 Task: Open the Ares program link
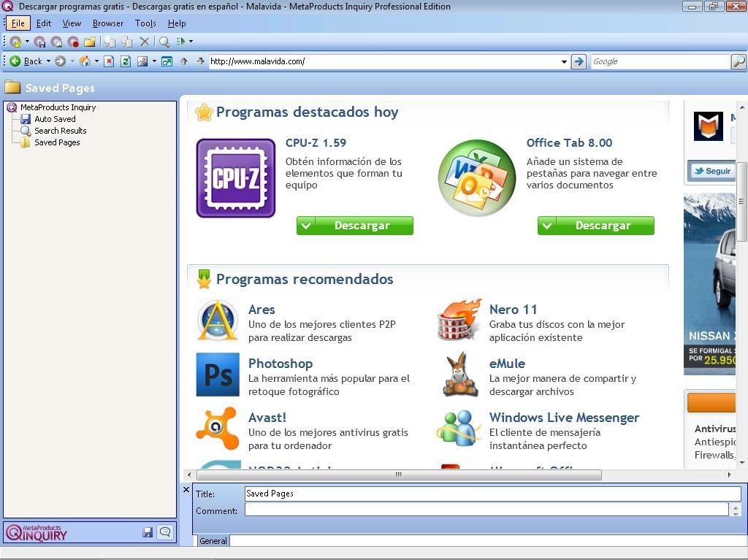pyautogui.click(x=262, y=310)
